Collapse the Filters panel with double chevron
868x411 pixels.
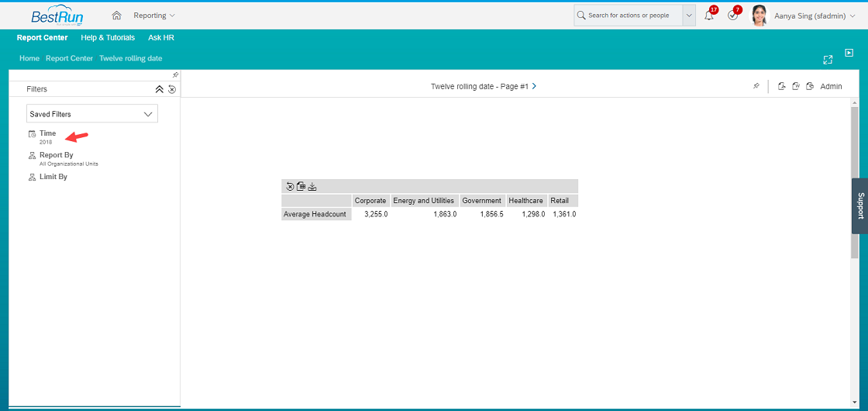click(x=159, y=89)
